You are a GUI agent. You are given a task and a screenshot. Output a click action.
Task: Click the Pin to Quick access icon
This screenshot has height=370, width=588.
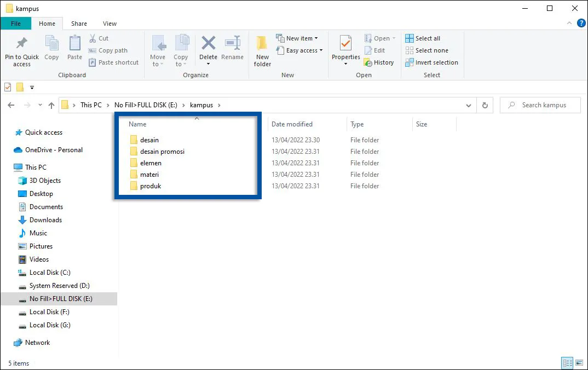(x=22, y=45)
